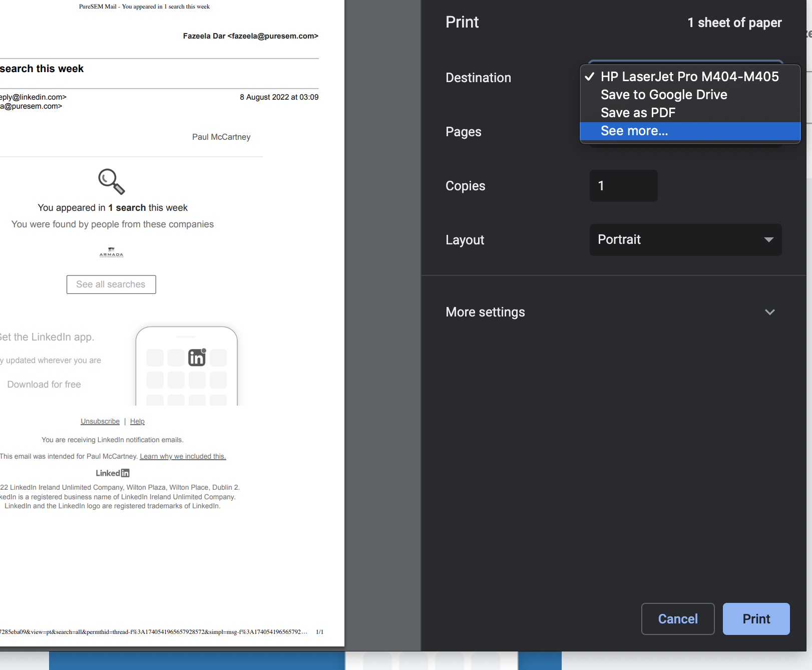Click the Paul McCartney name text
The width and height of the screenshot is (812, 670).
click(221, 137)
